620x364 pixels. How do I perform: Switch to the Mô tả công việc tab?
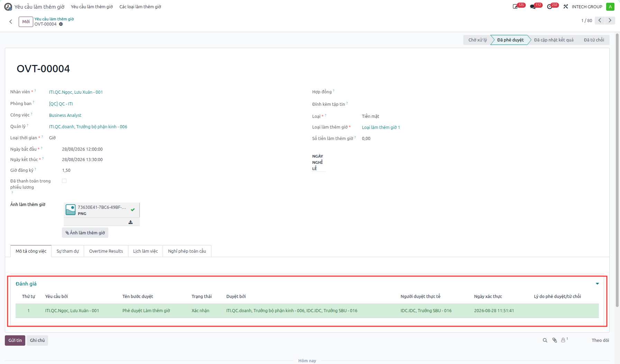pos(31,251)
